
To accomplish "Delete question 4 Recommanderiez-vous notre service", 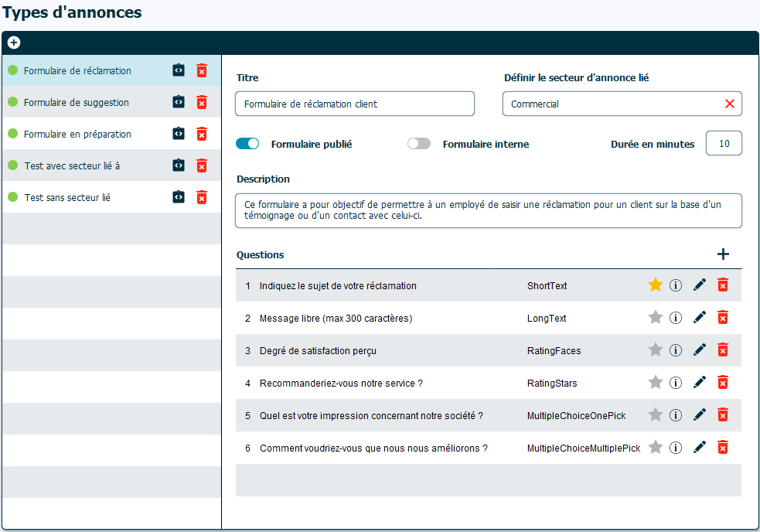I will tap(723, 383).
